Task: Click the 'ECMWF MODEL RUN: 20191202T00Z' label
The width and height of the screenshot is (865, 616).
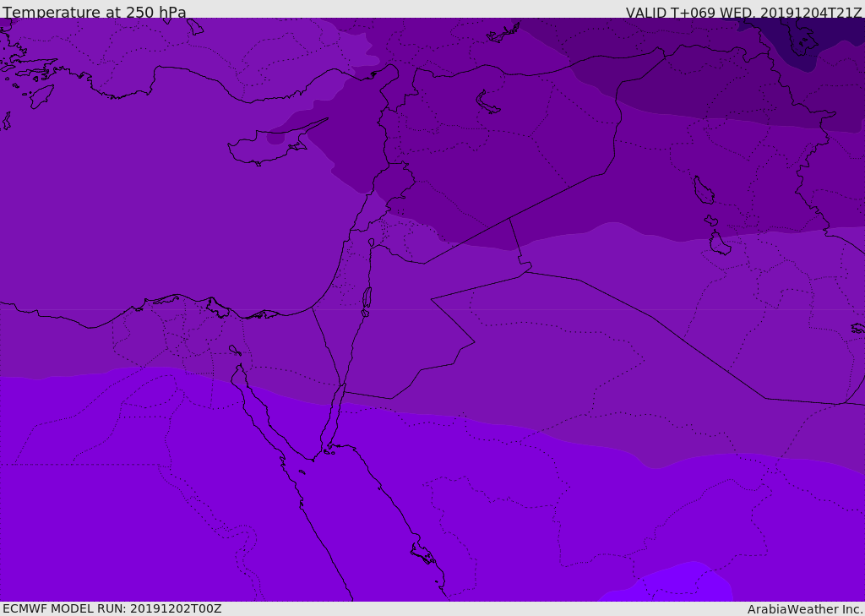Action: (x=112, y=609)
